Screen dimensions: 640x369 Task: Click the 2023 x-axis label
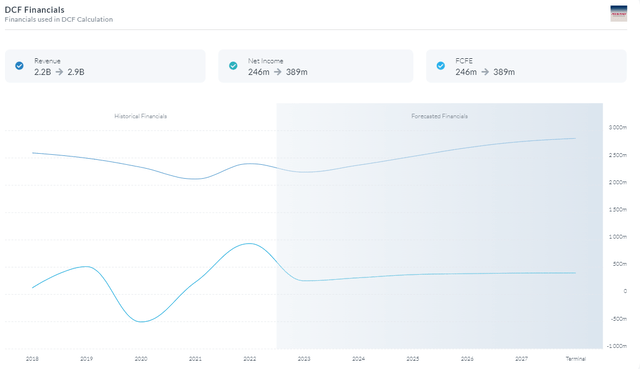304,359
